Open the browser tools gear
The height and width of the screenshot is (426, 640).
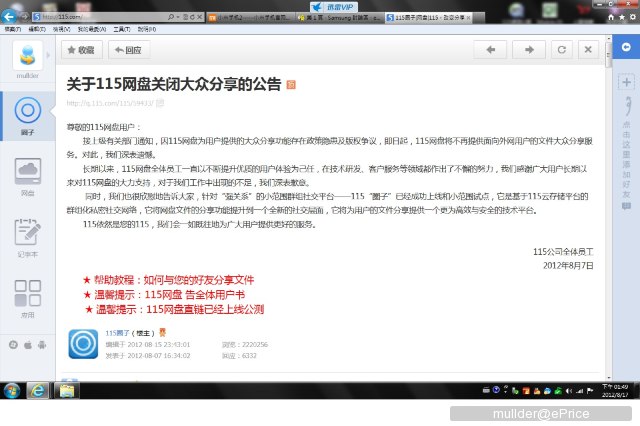[633, 17]
